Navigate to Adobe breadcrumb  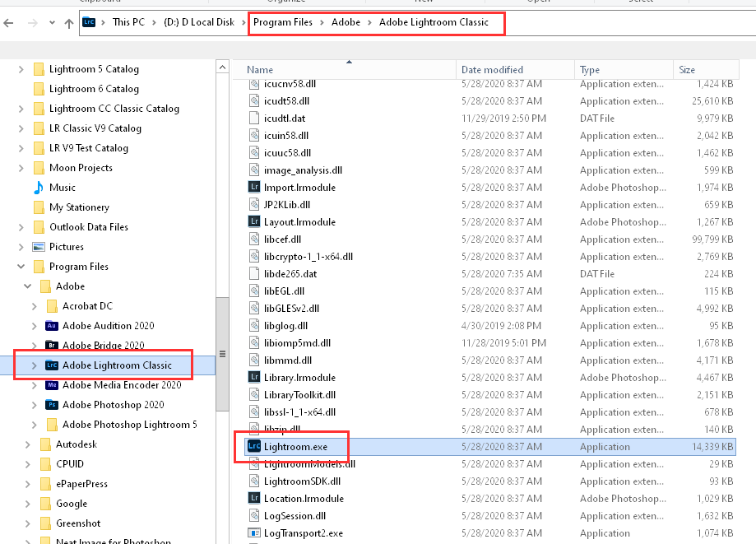point(346,22)
